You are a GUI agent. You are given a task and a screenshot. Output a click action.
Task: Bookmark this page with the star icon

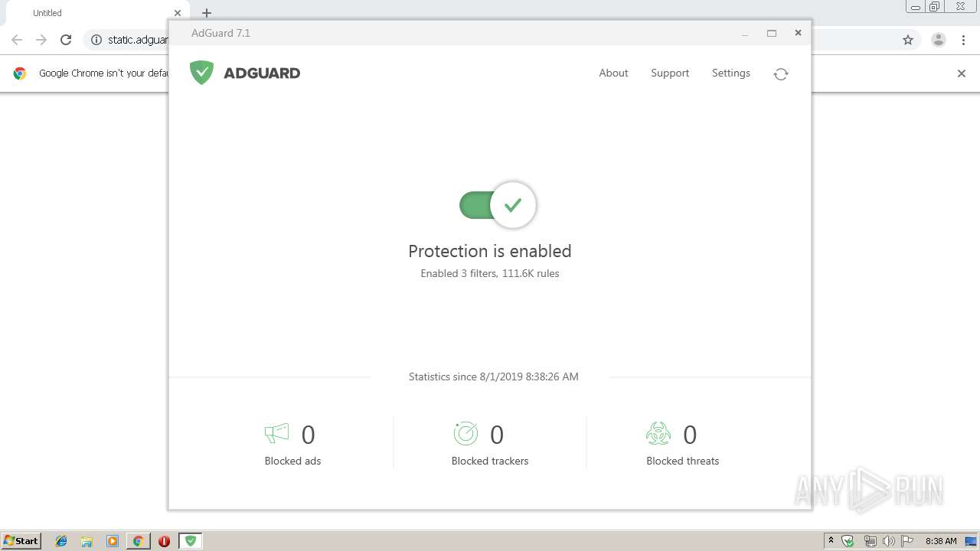pyautogui.click(x=908, y=40)
